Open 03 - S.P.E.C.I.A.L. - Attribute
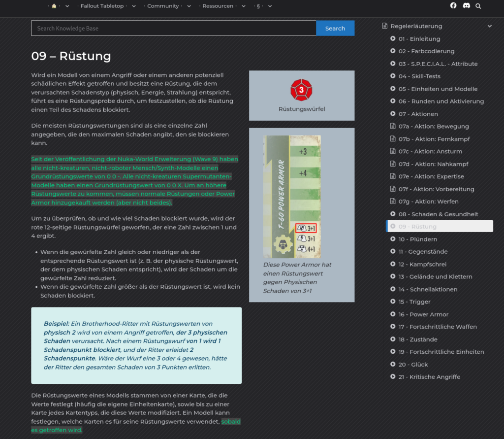Image resolution: width=504 pixels, height=439 pixels. [438, 64]
